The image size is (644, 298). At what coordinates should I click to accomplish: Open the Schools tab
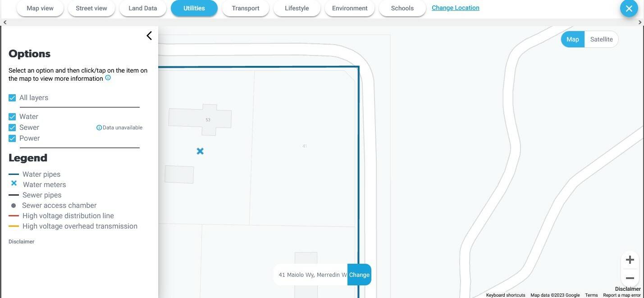pyautogui.click(x=402, y=8)
